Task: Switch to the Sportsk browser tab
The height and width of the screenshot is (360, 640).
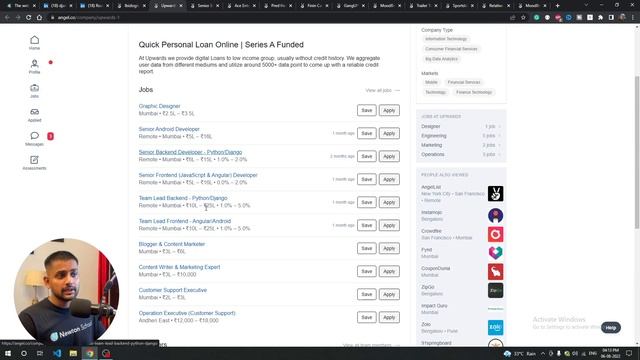Action: click(x=459, y=6)
